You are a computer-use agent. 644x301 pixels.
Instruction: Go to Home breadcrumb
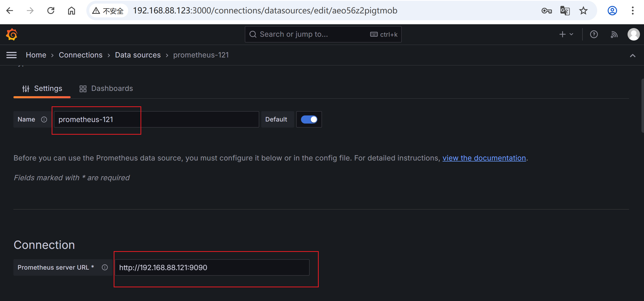pyautogui.click(x=36, y=55)
